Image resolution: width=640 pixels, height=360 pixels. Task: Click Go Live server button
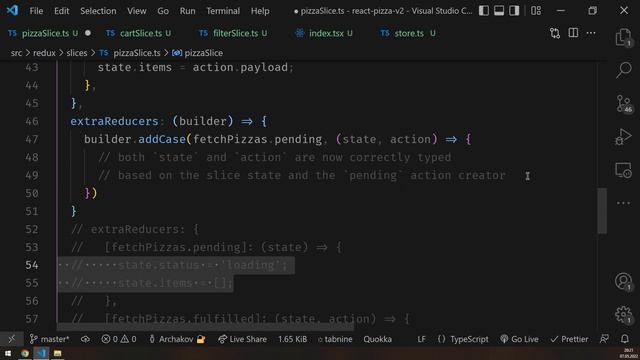(x=519, y=339)
